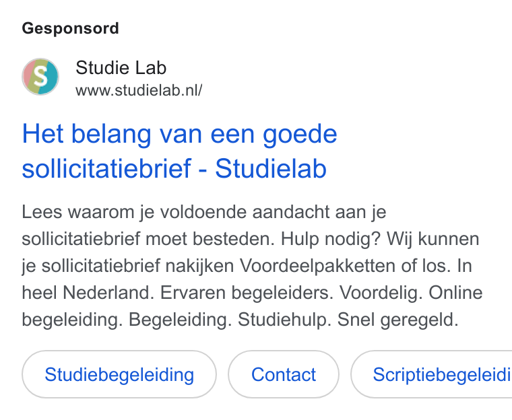Click the 'Gesponsord' label
Image resolution: width=512 pixels, height=420 pixels.
[x=70, y=28]
